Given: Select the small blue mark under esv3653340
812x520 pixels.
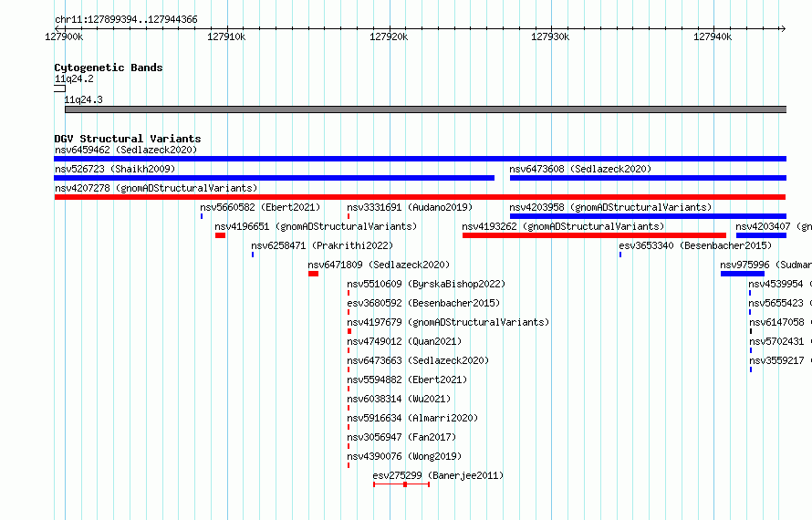Looking at the screenshot, I should point(620,255).
